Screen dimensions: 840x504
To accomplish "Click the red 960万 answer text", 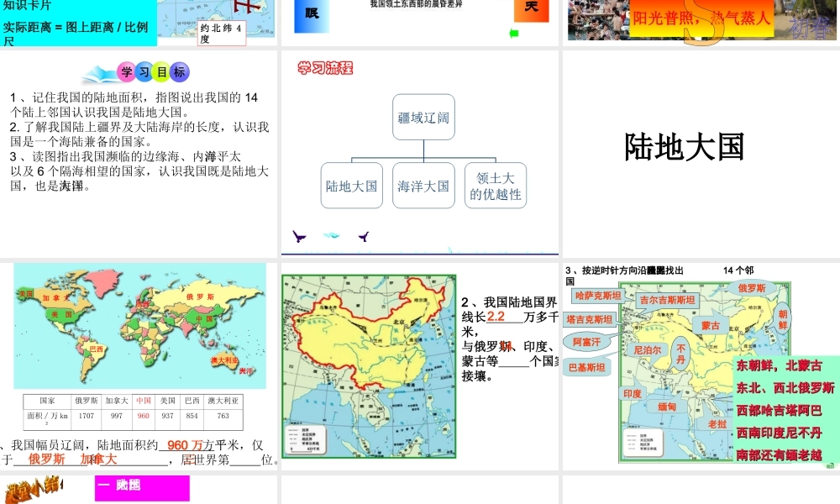I will coord(185,445).
